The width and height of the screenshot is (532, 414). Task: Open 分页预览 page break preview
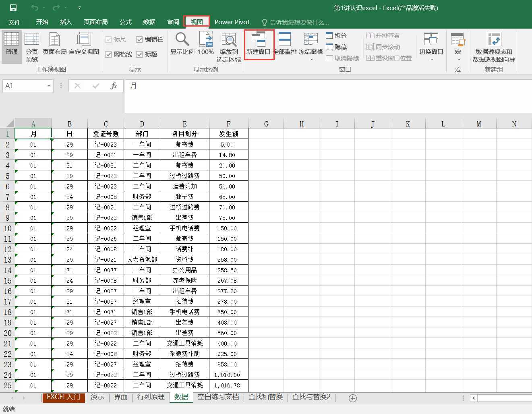click(32, 47)
